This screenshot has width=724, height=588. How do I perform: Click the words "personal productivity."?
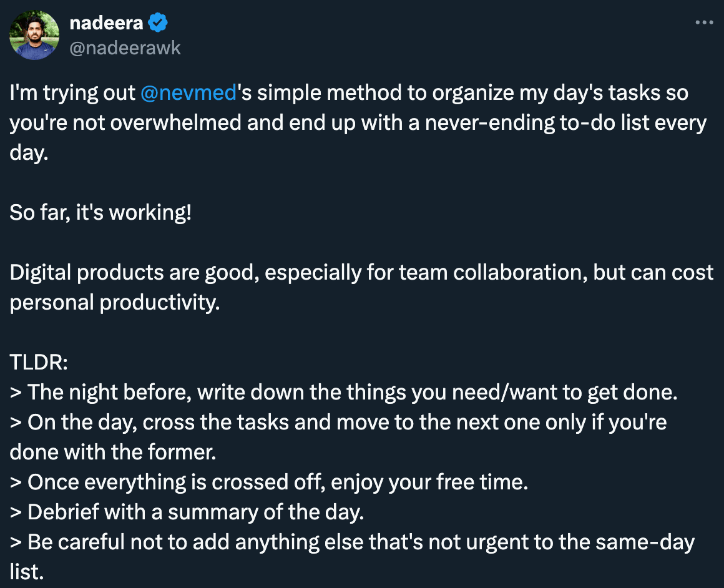[x=114, y=303]
